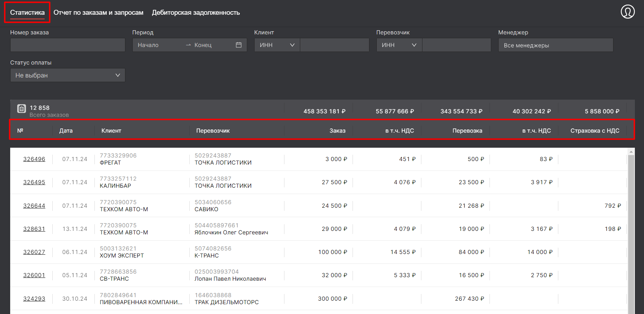
Task: Open the Все менеджеры selector
Action: [x=556, y=45]
